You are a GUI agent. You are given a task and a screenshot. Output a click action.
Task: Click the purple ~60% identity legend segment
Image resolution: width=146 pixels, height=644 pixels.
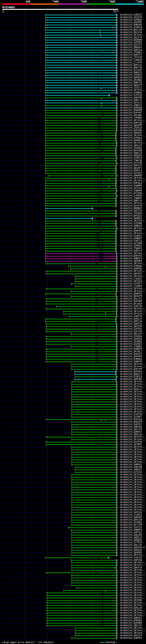coord(73,4)
